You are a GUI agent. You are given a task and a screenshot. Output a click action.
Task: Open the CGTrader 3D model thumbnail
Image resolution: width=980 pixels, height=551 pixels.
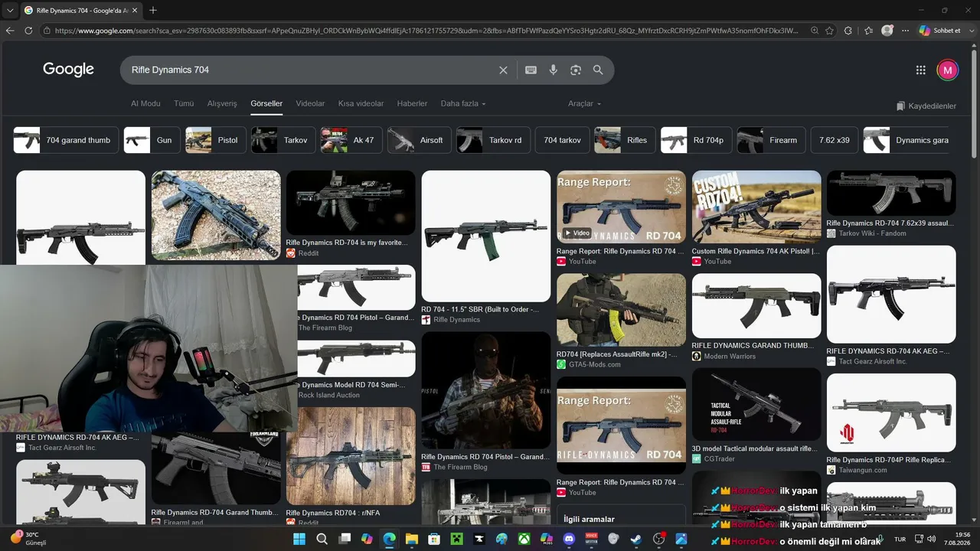point(756,405)
